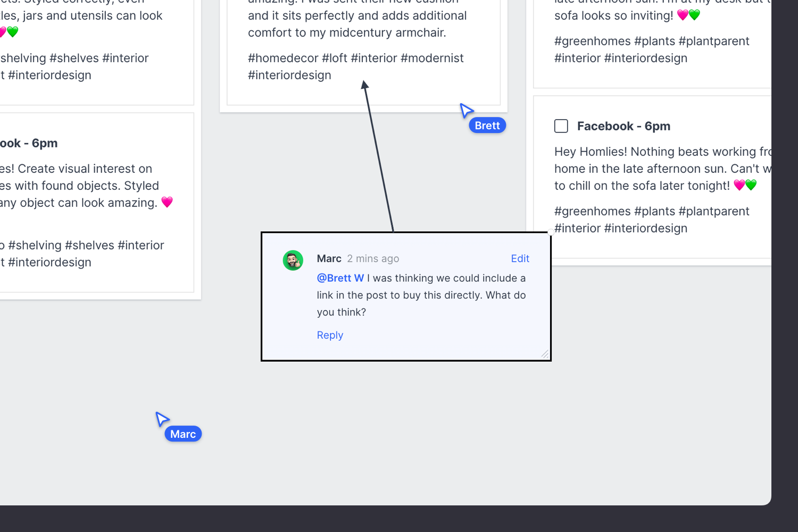The image size is (798, 532).
Task: Click the @Brett W mention
Action: point(340,278)
